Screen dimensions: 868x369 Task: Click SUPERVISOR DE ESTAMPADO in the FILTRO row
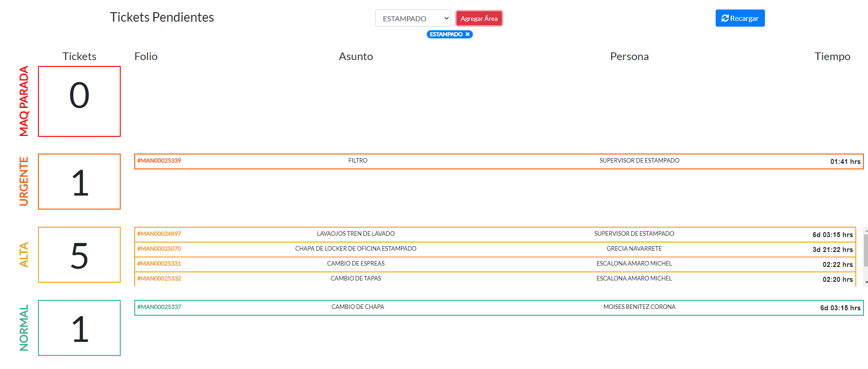point(639,161)
